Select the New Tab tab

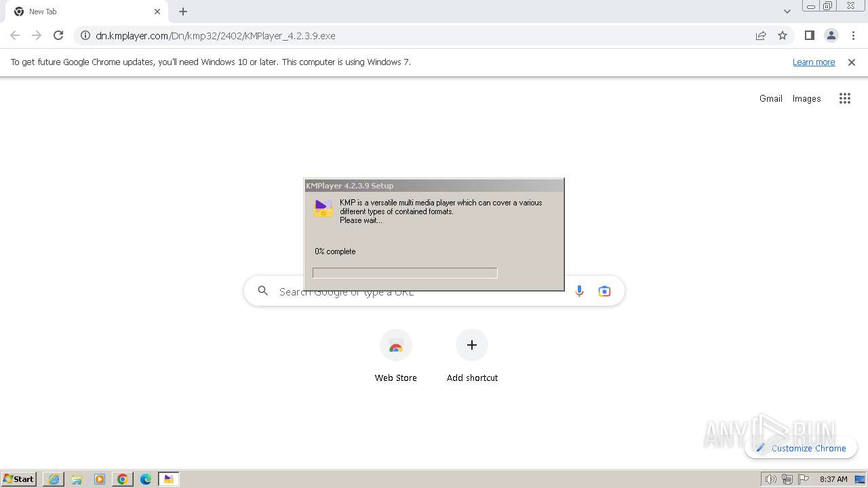87,12
